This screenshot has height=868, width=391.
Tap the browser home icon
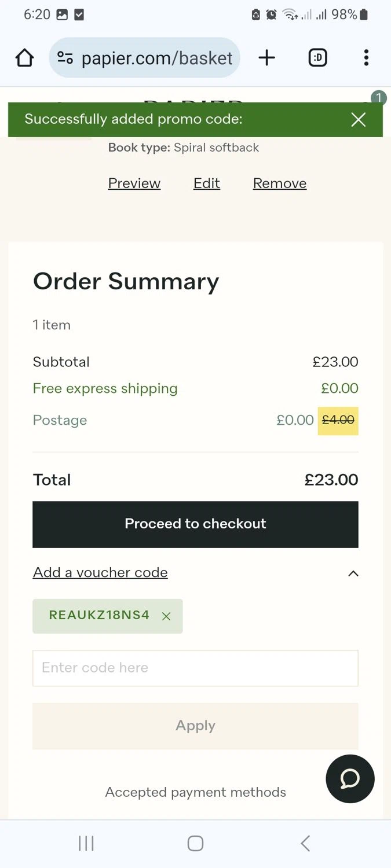(x=24, y=58)
